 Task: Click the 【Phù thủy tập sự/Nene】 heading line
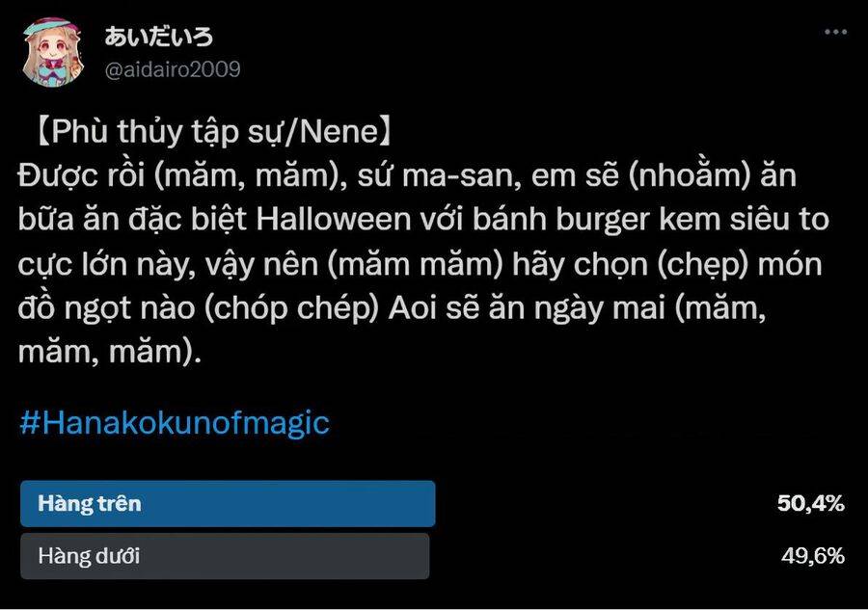point(213,132)
